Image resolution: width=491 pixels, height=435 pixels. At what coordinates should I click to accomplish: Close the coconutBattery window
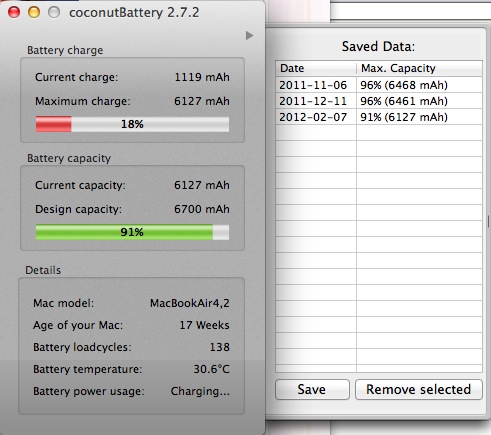tap(14, 12)
